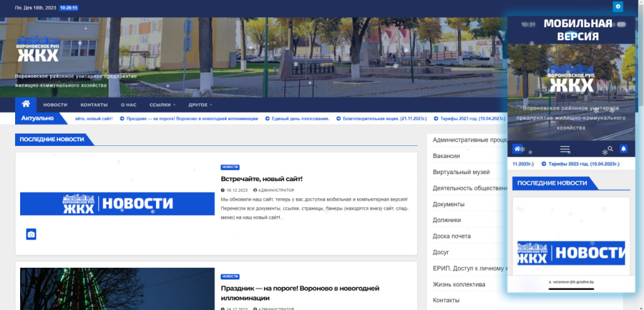Image resolution: width=644 pixels, height=310 pixels.
Task: Open the КОНТАКТЫ menu item
Action: (94, 105)
